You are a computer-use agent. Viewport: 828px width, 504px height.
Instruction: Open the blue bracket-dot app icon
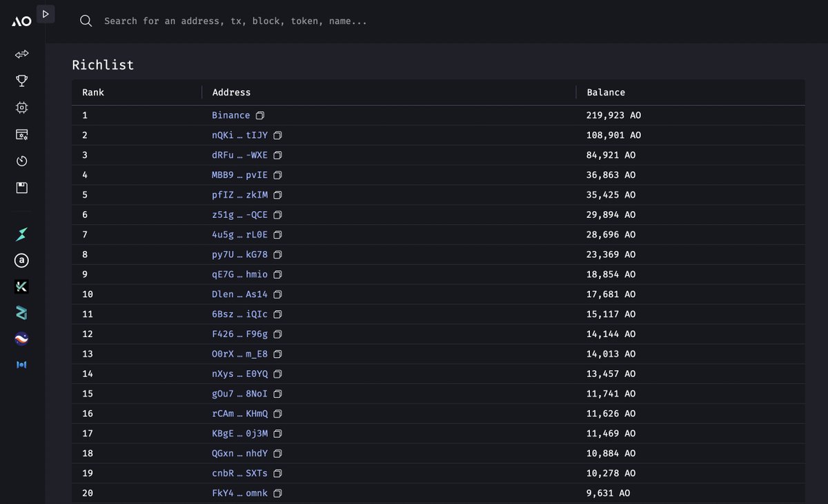22,364
